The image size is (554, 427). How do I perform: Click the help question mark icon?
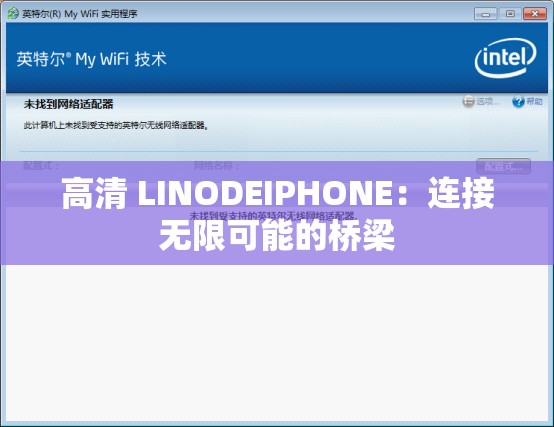click(x=518, y=102)
